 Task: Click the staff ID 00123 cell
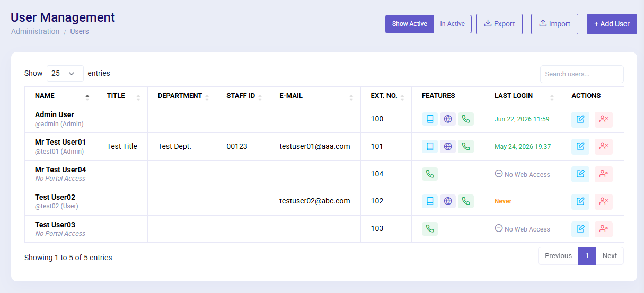click(242, 146)
